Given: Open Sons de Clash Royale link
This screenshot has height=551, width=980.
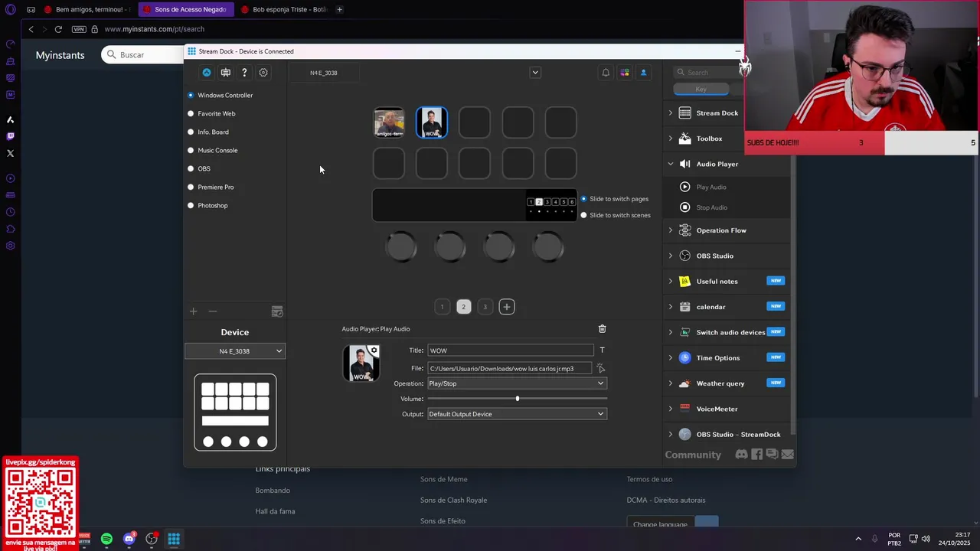Looking at the screenshot, I should point(453,500).
